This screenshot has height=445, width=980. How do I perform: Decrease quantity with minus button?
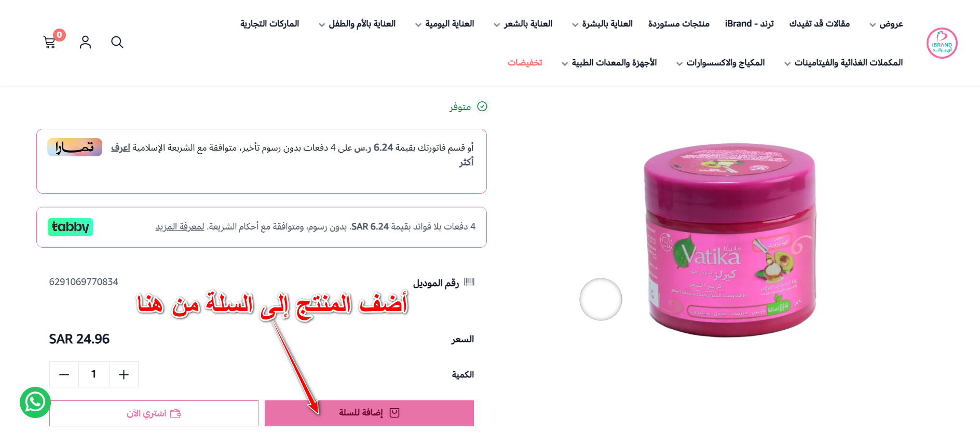pos(64,374)
